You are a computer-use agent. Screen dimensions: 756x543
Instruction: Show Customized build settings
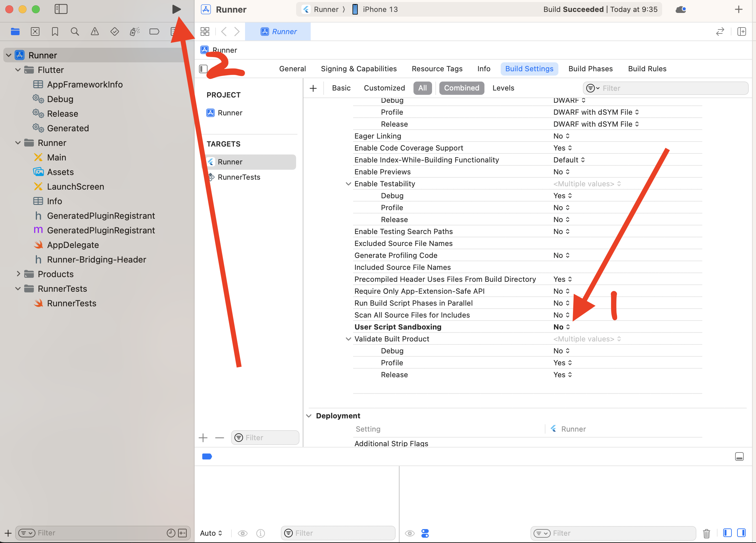[x=384, y=88]
